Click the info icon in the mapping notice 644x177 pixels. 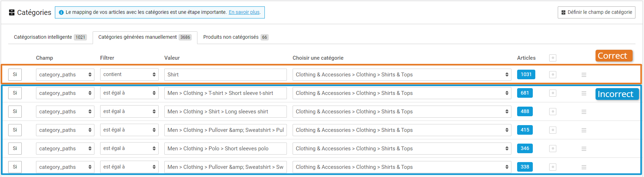pyautogui.click(x=61, y=12)
